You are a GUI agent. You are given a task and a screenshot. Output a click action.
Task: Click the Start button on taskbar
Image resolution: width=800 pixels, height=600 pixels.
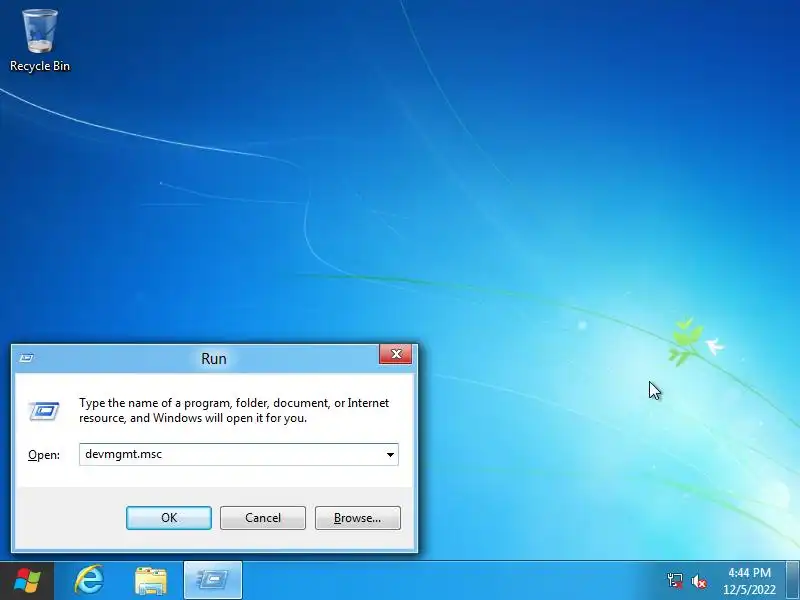[x=27, y=581]
